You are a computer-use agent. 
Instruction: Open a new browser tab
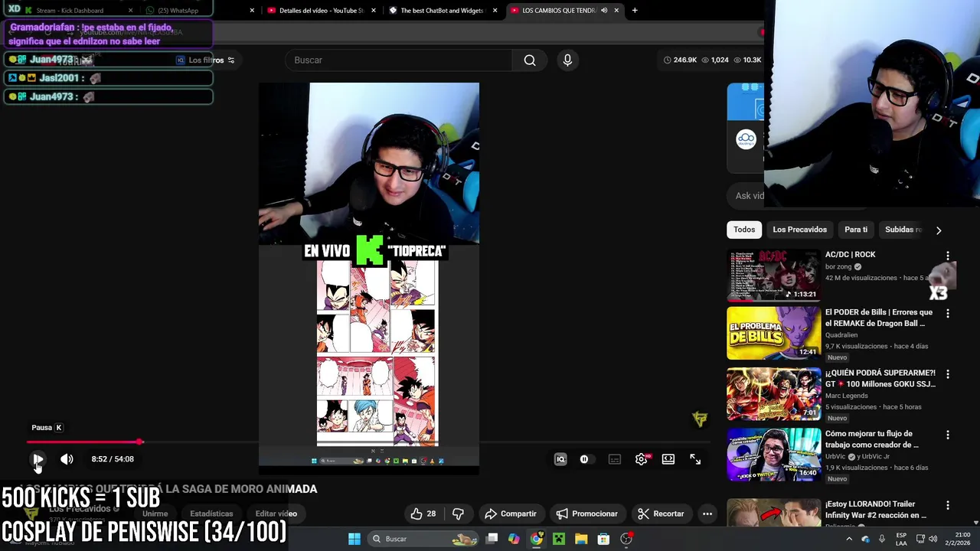coord(635,10)
